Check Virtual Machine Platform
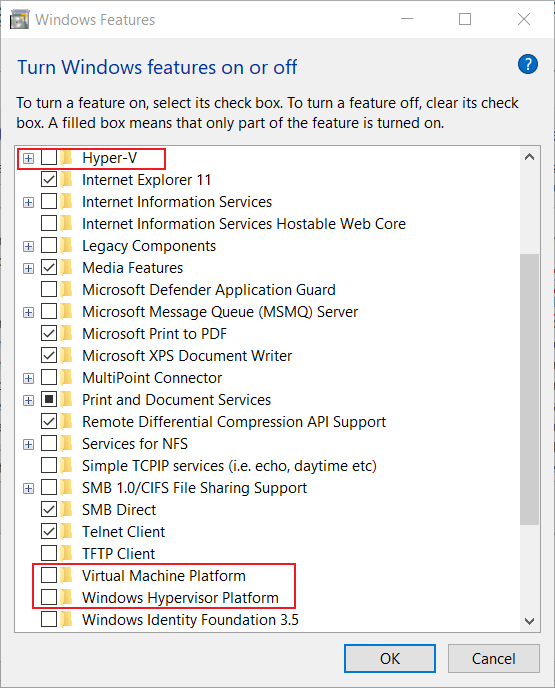The image size is (555, 688). point(49,575)
